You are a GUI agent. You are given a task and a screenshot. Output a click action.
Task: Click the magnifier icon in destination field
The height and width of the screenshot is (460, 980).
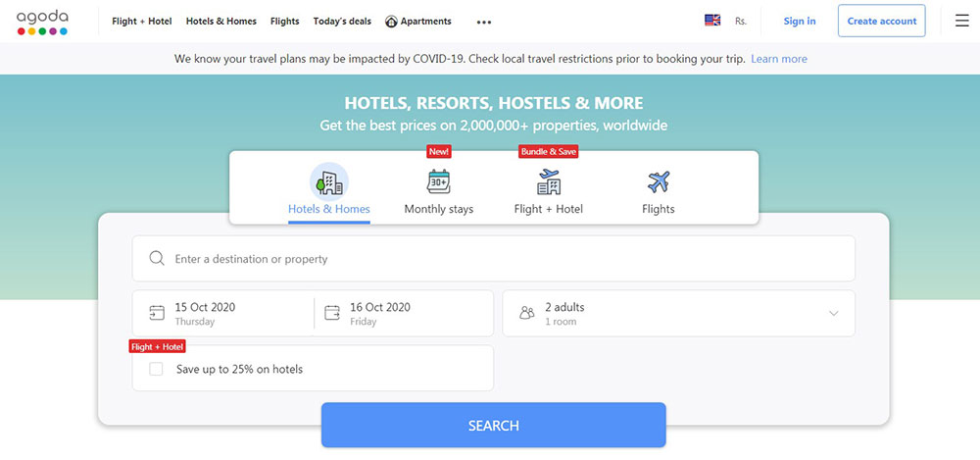[157, 259]
